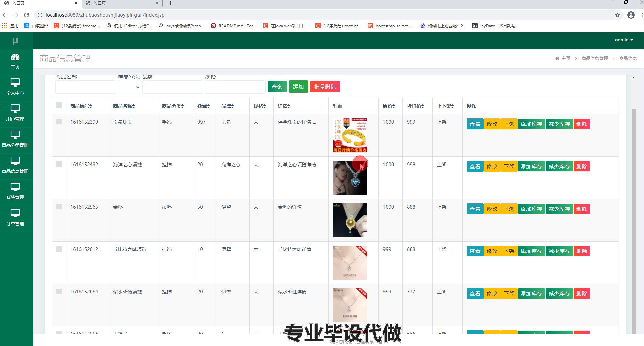Image resolution: width=644 pixels, height=346 pixels.
Task: Go to 主页 breadcrumb link
Action: [x=563, y=58]
